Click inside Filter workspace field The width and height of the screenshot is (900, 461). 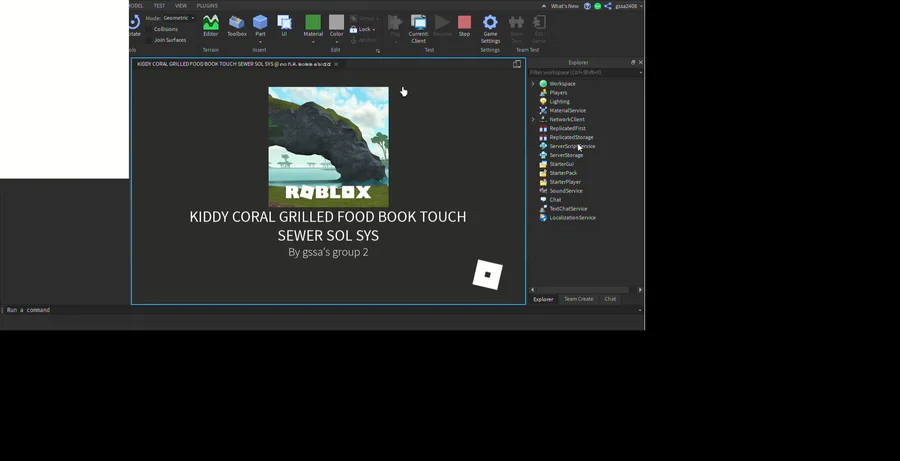(x=582, y=72)
